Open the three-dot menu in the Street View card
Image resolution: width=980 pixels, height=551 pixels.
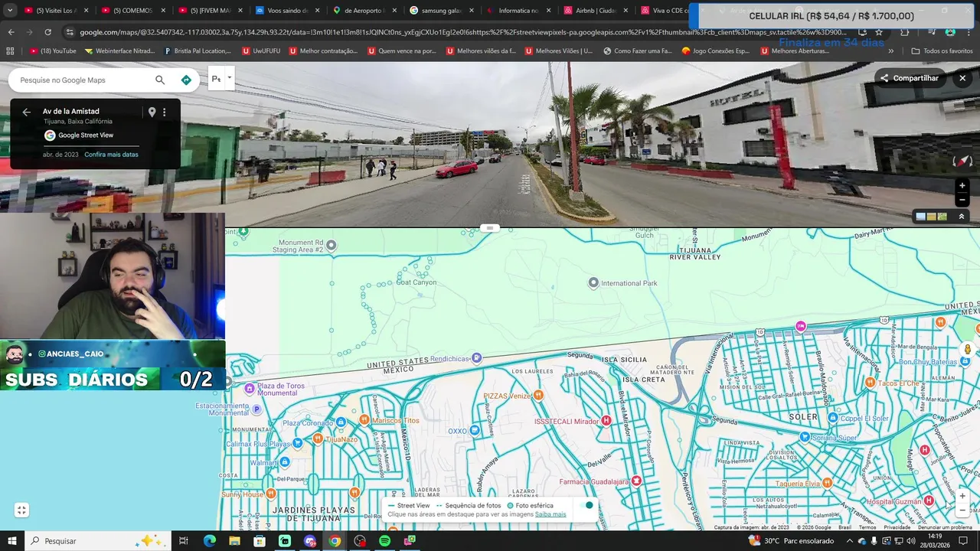click(164, 112)
